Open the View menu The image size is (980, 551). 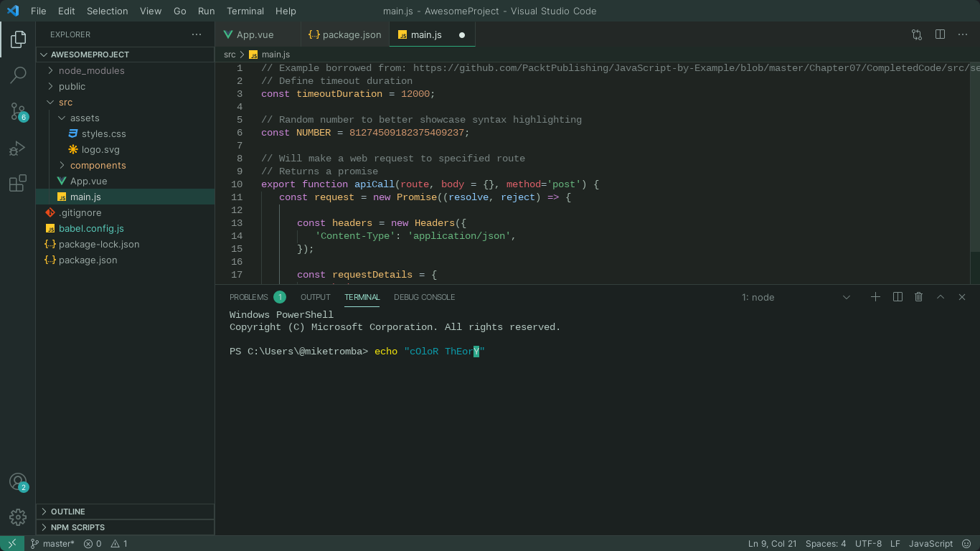(x=151, y=11)
